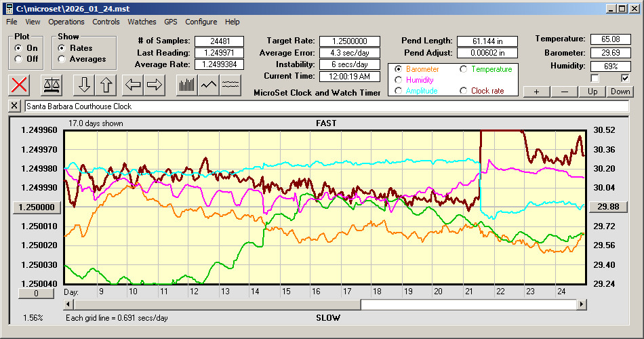Open the Operations menu

coord(66,22)
